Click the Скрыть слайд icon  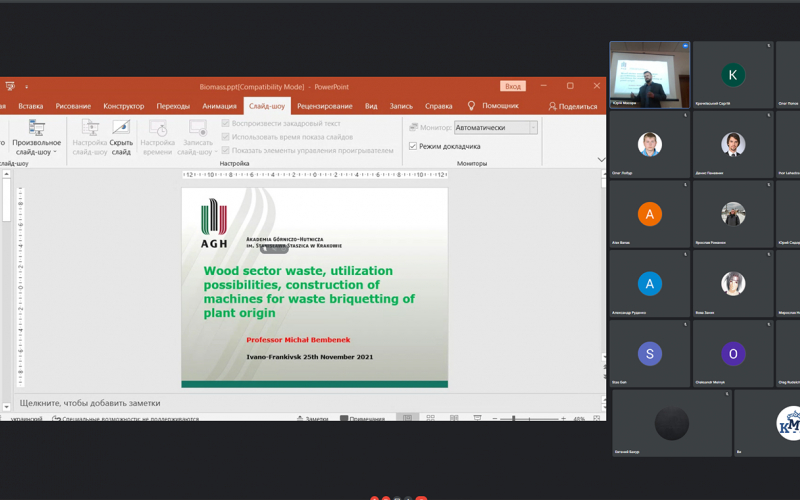pyautogui.click(x=121, y=128)
